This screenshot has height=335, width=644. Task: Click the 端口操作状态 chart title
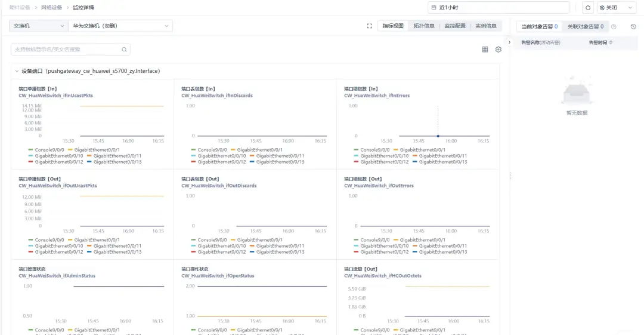pos(194,269)
